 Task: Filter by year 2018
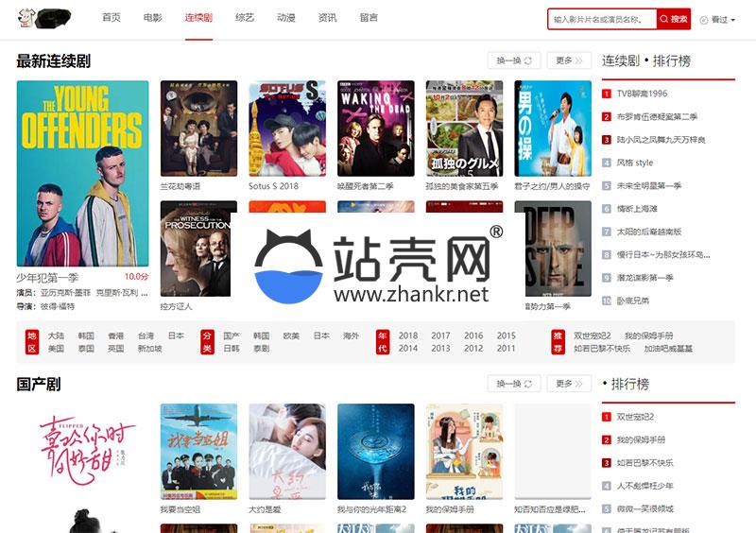coord(408,335)
